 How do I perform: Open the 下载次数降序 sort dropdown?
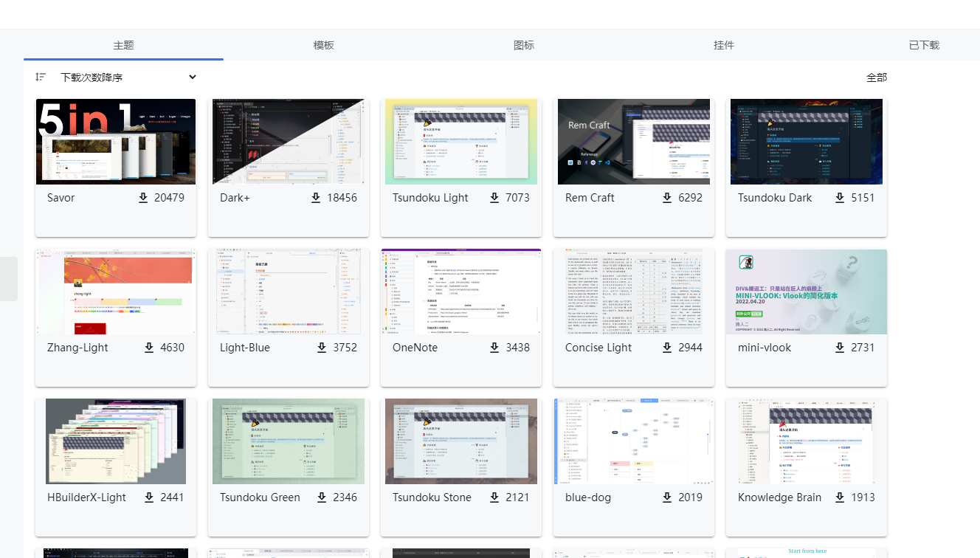pos(128,77)
